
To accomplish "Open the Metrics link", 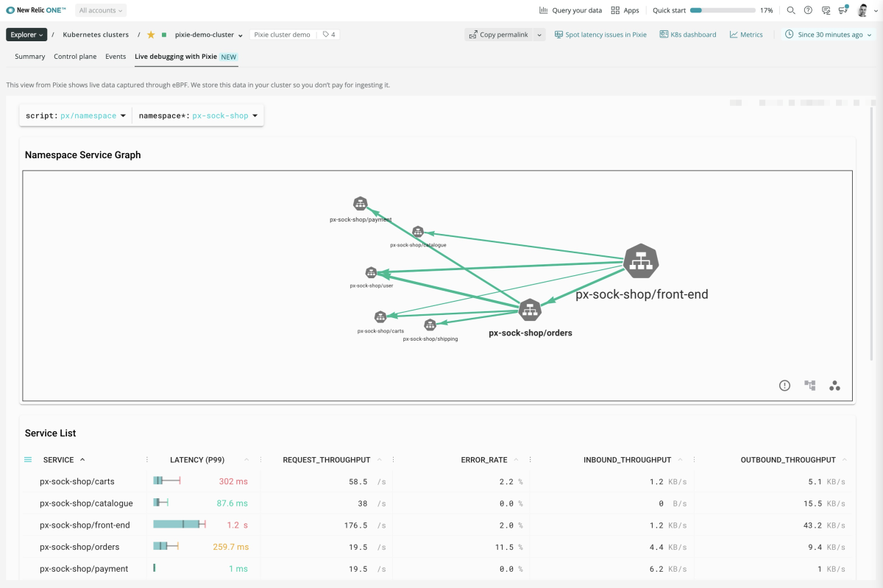I will point(746,35).
